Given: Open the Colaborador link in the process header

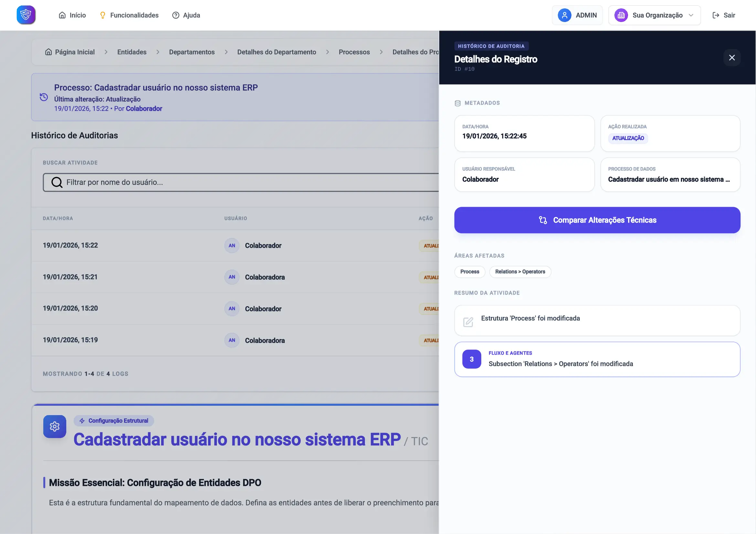Looking at the screenshot, I should click(x=144, y=108).
